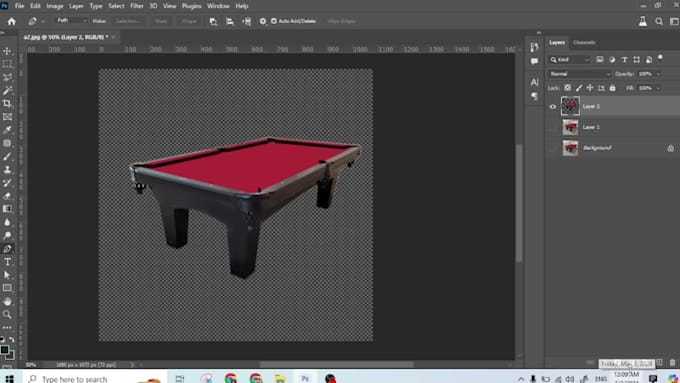Open the Image menu
This screenshot has height=383, width=680.
pos(55,6)
